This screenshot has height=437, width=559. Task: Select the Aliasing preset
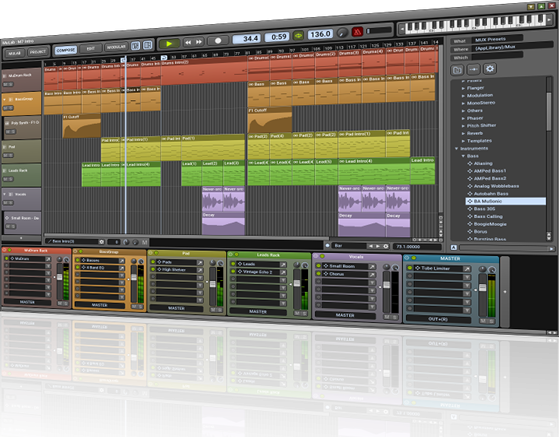coord(483,164)
